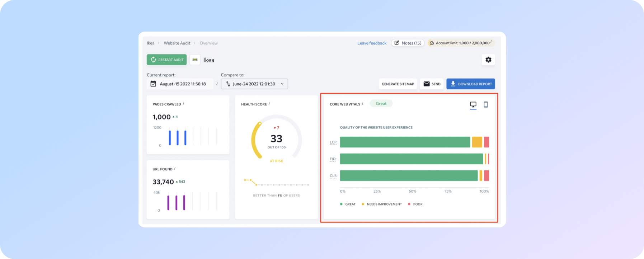Expand Compare to list via chevron arrow
644x259 pixels.
coord(282,84)
